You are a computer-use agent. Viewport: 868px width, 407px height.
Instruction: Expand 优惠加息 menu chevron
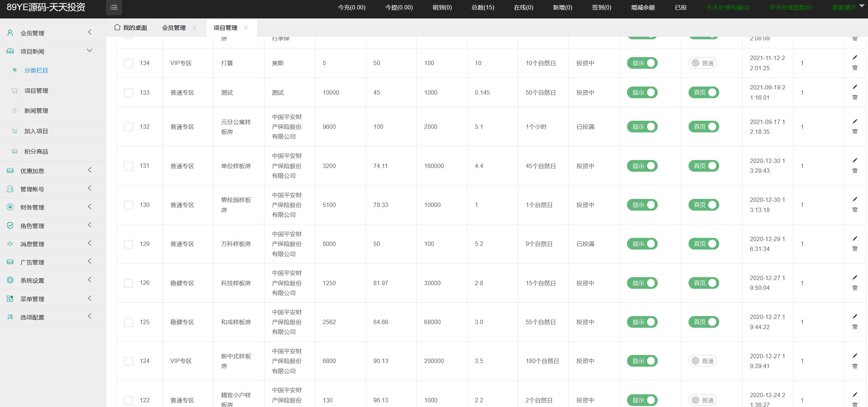point(90,170)
